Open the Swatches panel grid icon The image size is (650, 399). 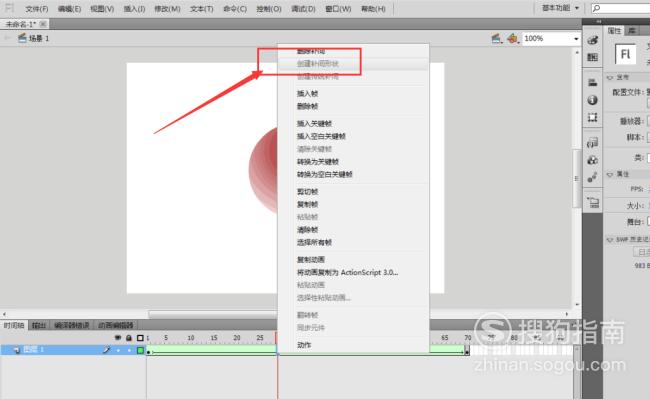592,57
